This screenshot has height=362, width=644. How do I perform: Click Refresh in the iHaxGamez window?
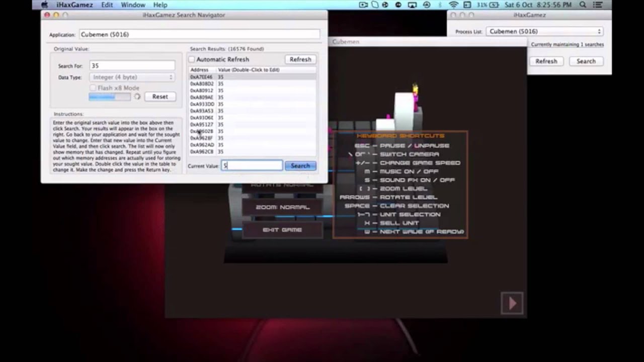(x=546, y=61)
